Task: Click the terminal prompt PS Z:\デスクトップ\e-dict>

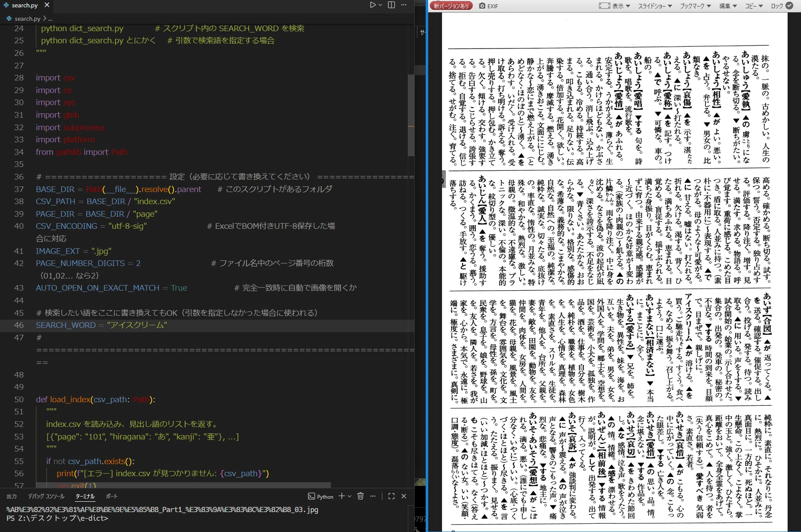Action: (57, 518)
